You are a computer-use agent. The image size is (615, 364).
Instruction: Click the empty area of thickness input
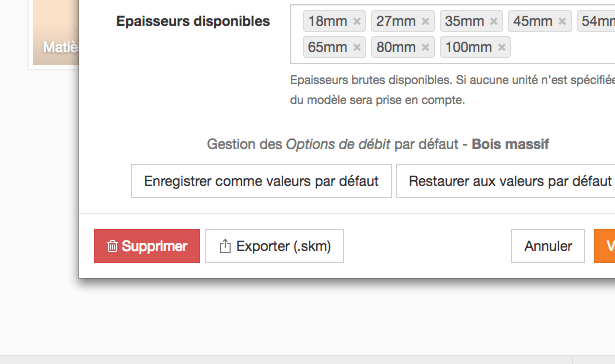click(561, 47)
